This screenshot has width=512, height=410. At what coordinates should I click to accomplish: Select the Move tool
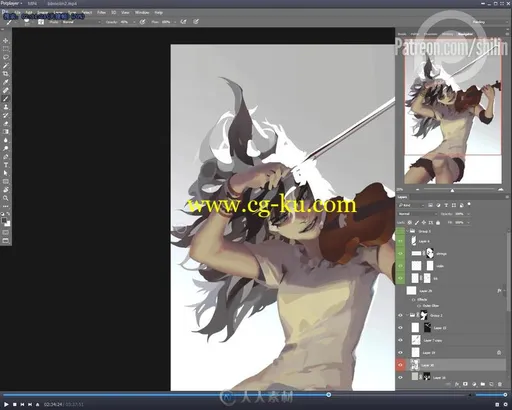click(6, 41)
